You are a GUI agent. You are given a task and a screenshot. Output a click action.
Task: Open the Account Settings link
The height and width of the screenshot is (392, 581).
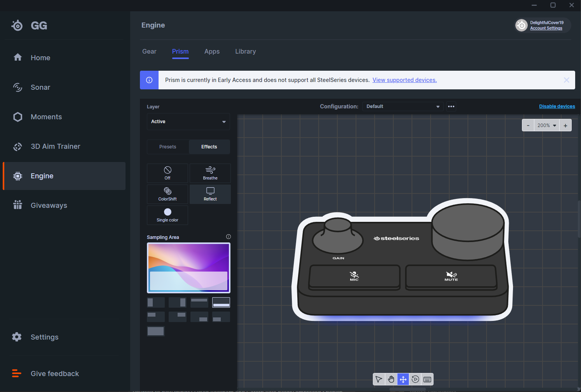(x=546, y=28)
